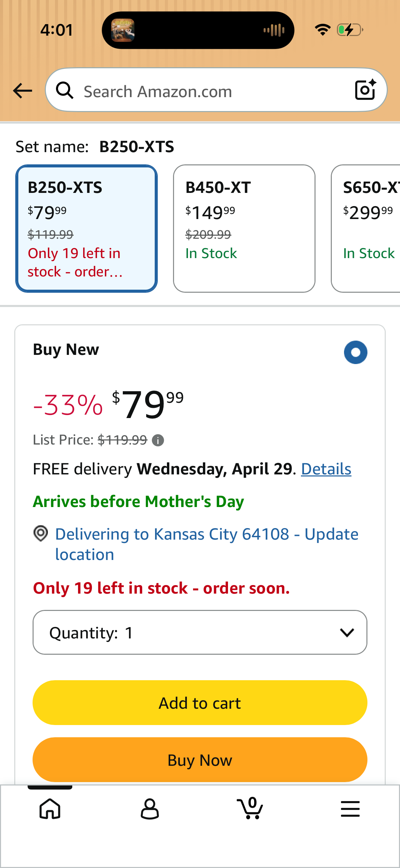Image resolution: width=400 pixels, height=868 pixels.
Task: Click the Buy Now button
Action: (200, 760)
